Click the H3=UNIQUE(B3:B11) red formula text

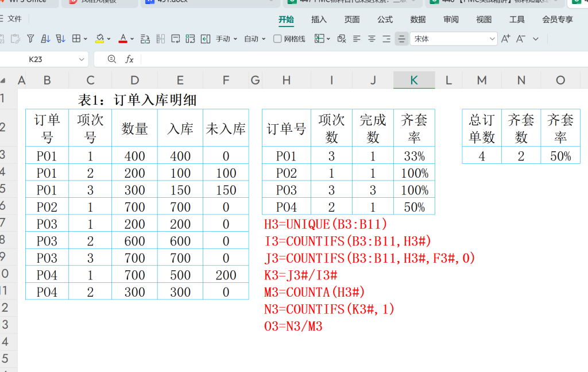[326, 224]
